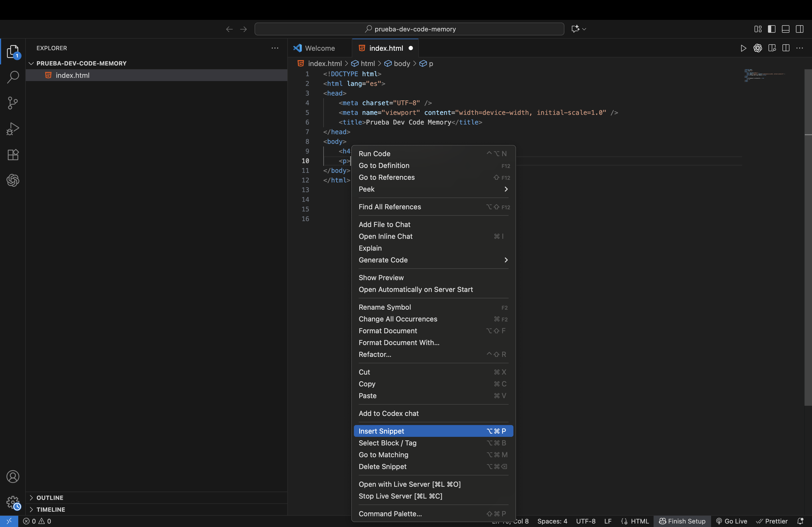Viewport: 812px width, 527px height.
Task: Click the Split Editor Right icon
Action: click(x=786, y=48)
